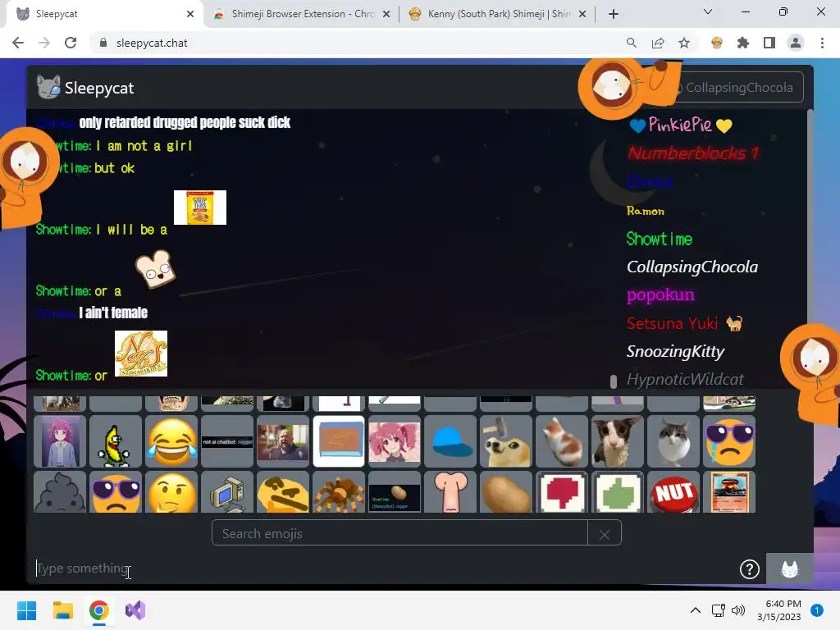Toggle Chrome side panel icon
840x630 pixels.
(769, 43)
